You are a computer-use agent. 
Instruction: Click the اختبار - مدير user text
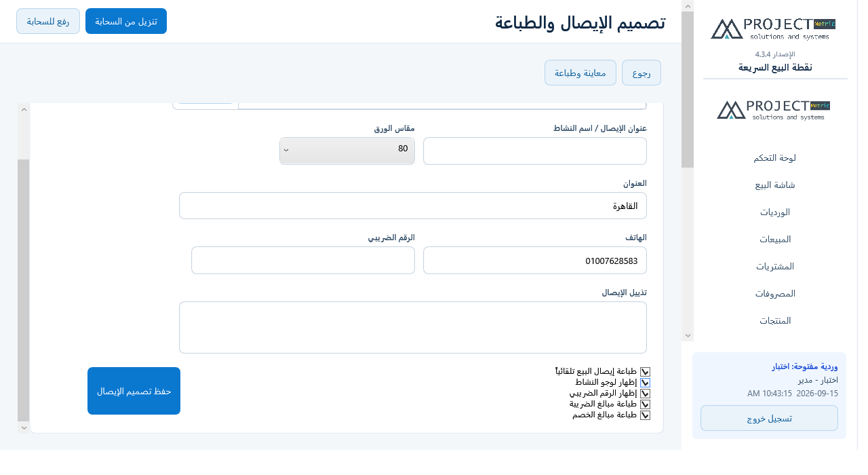point(819,380)
